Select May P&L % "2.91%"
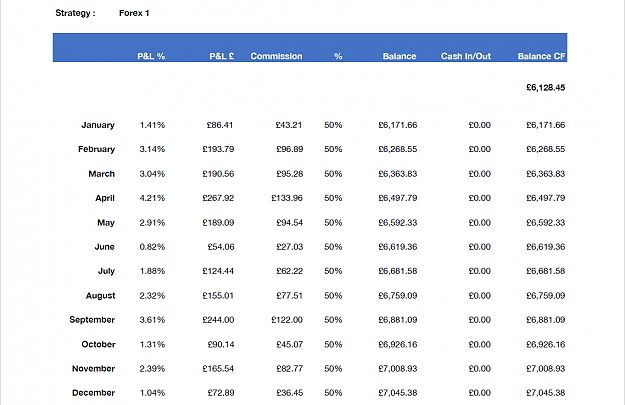The width and height of the screenshot is (625, 405). 152,223
